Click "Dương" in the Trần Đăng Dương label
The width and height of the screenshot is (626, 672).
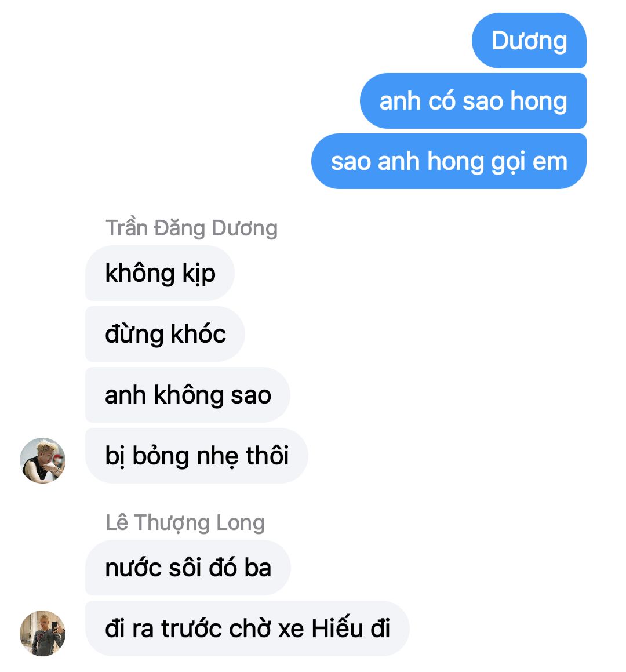[x=245, y=229]
